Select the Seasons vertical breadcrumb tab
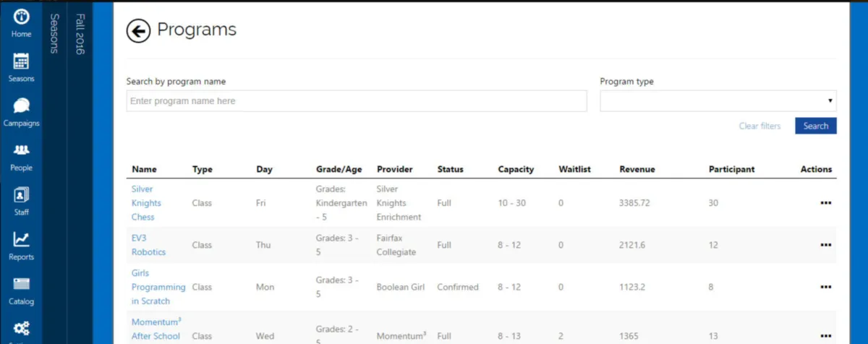Viewport: 868px width, 344px height. 54,33
